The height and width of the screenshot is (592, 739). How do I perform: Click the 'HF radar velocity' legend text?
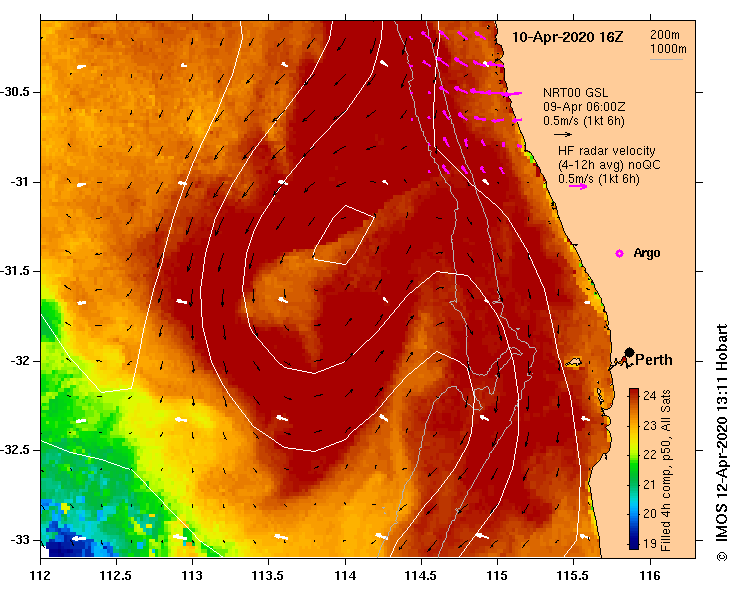click(607, 151)
